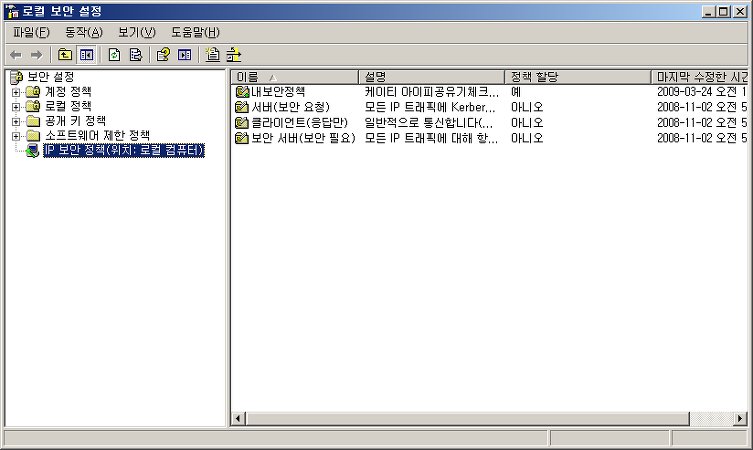Open the Help toolbar icon

coord(163,54)
